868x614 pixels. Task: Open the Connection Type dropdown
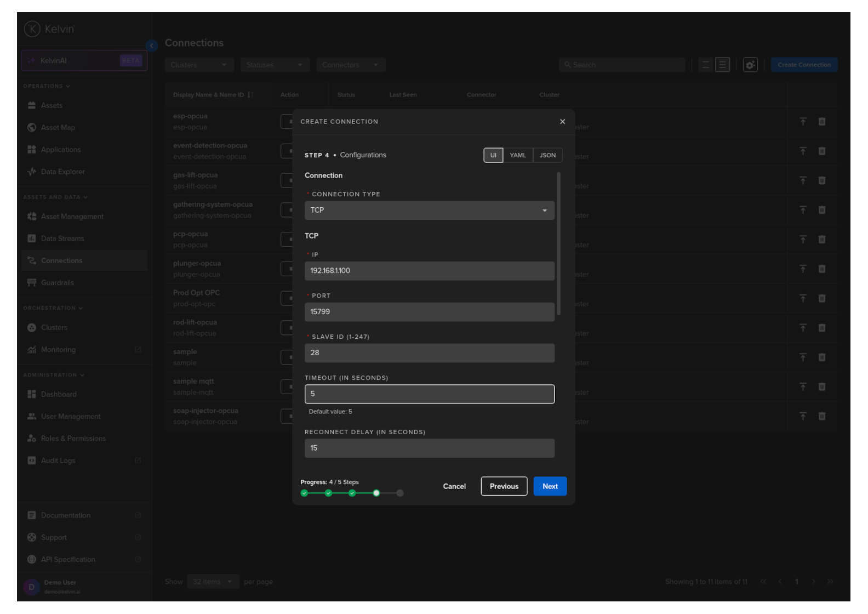click(429, 211)
